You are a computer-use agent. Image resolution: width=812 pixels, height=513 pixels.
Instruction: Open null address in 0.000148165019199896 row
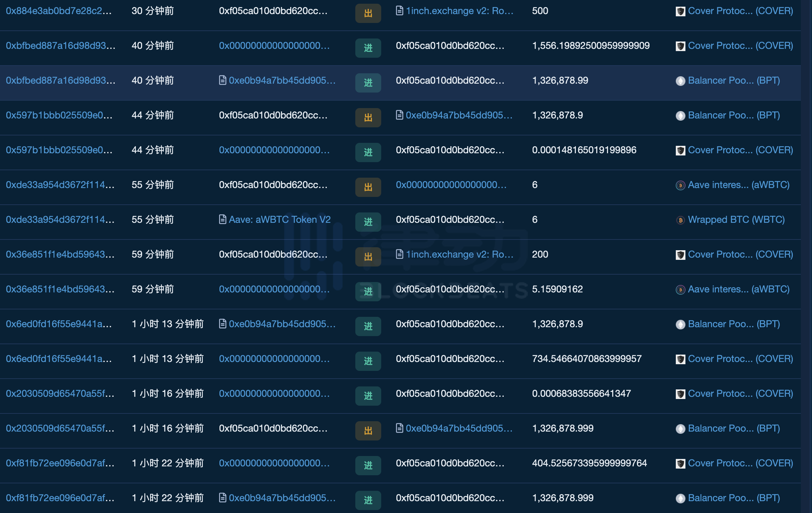tap(274, 150)
